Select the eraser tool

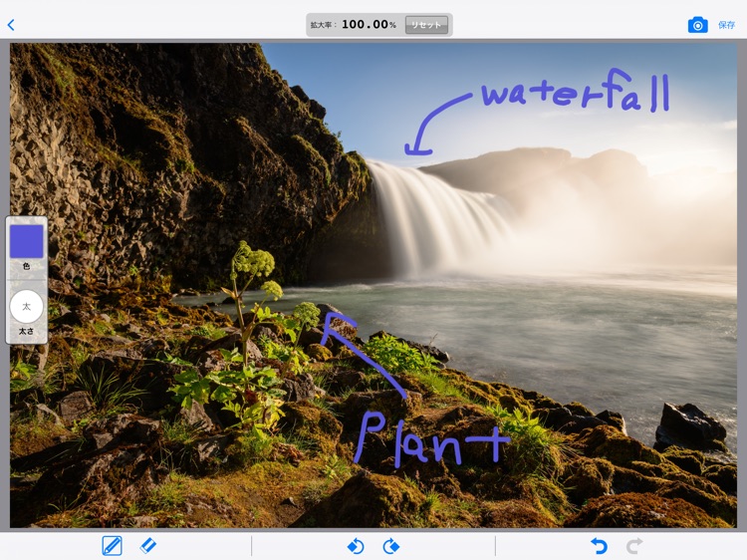click(x=148, y=546)
